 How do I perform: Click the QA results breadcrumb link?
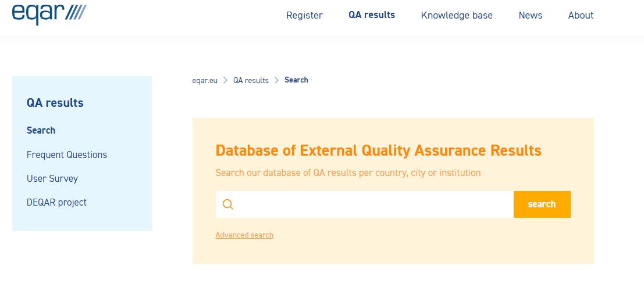coord(251,80)
